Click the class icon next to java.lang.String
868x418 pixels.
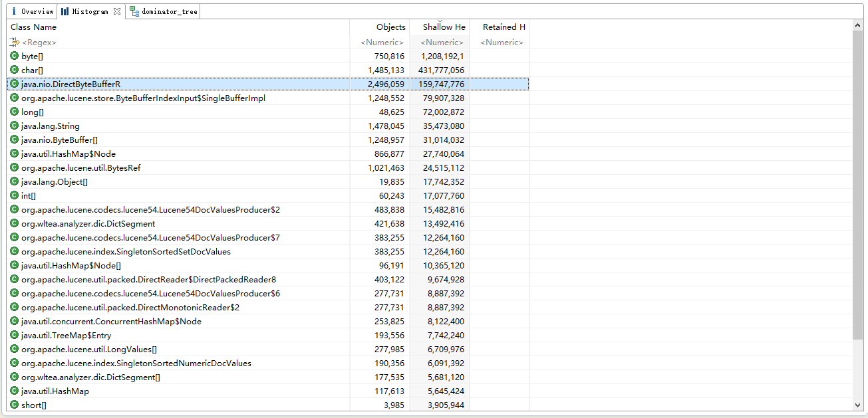pos(15,126)
